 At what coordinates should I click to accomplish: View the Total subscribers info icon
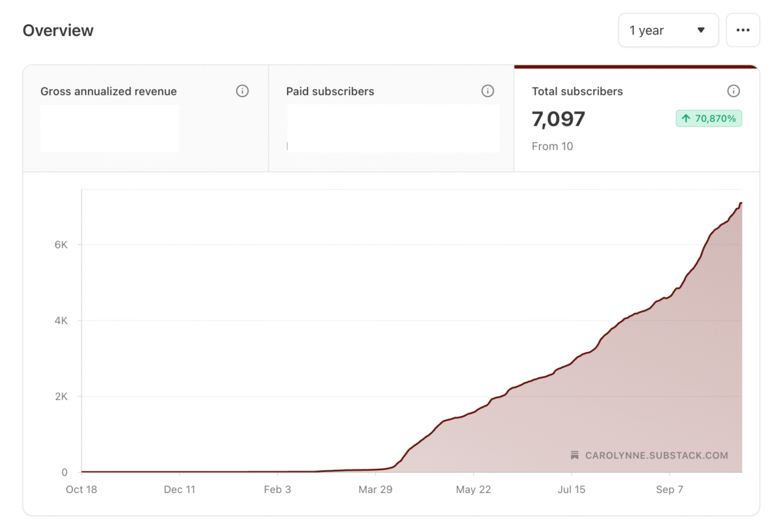(733, 91)
